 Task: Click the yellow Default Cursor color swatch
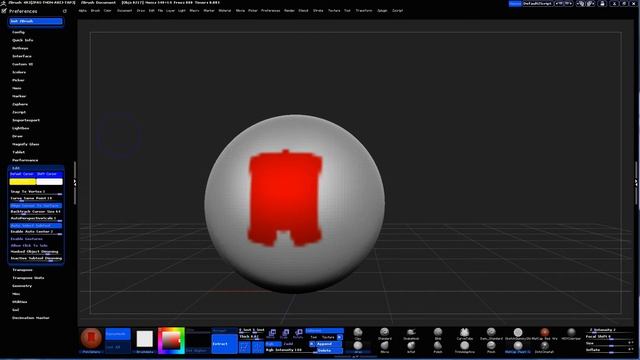click(23, 182)
